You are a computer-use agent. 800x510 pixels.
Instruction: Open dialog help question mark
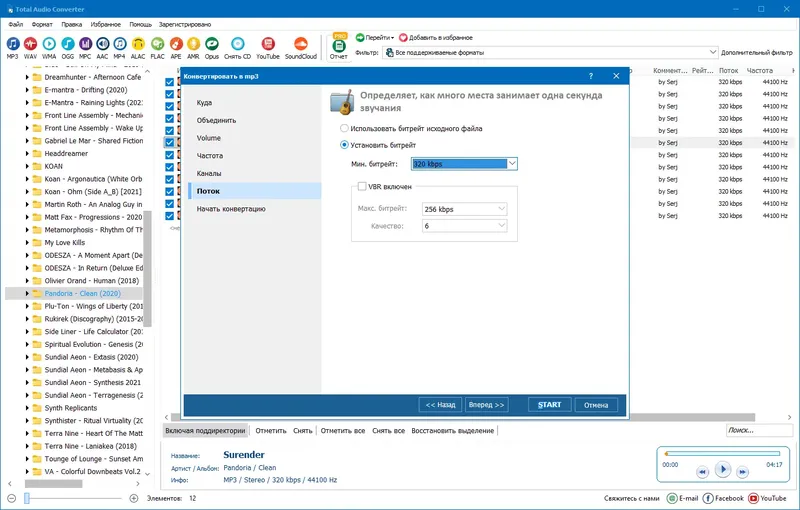point(591,76)
